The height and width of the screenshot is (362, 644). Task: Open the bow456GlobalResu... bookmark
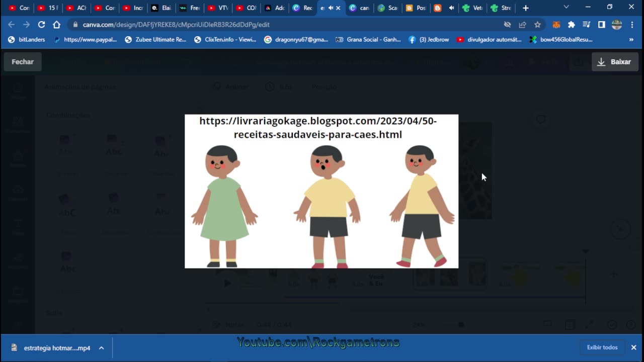561,39
